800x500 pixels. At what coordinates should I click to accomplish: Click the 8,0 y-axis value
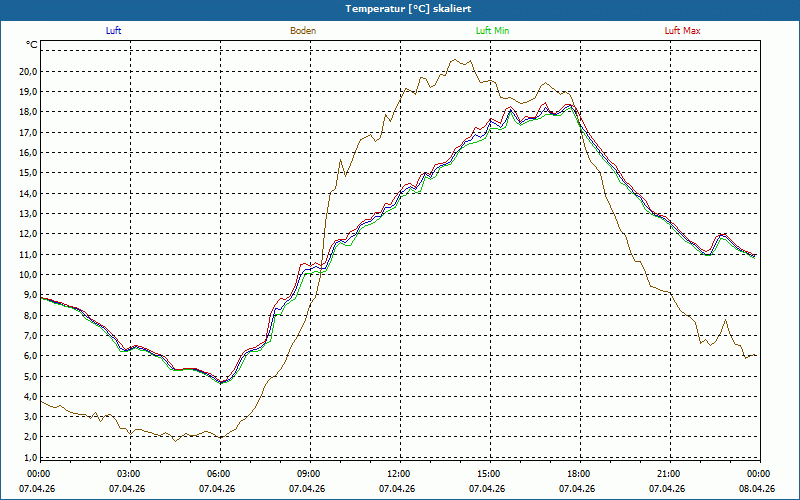pyautogui.click(x=30, y=315)
